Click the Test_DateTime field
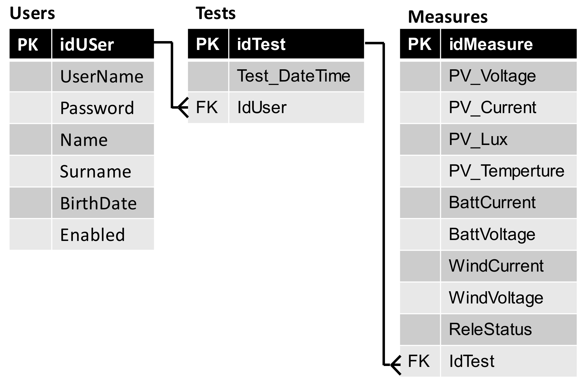Image resolution: width=588 pixels, height=385 pixels. pos(293,76)
